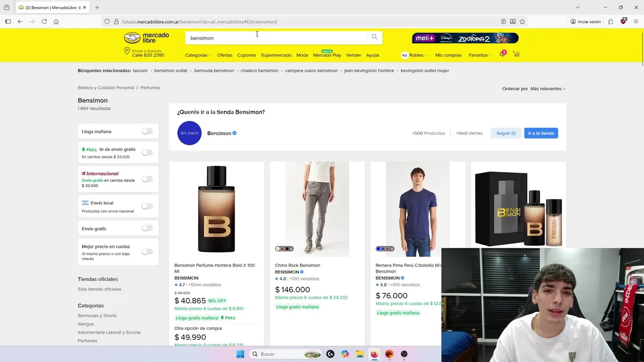Open the Ayuda menu item

(372, 55)
